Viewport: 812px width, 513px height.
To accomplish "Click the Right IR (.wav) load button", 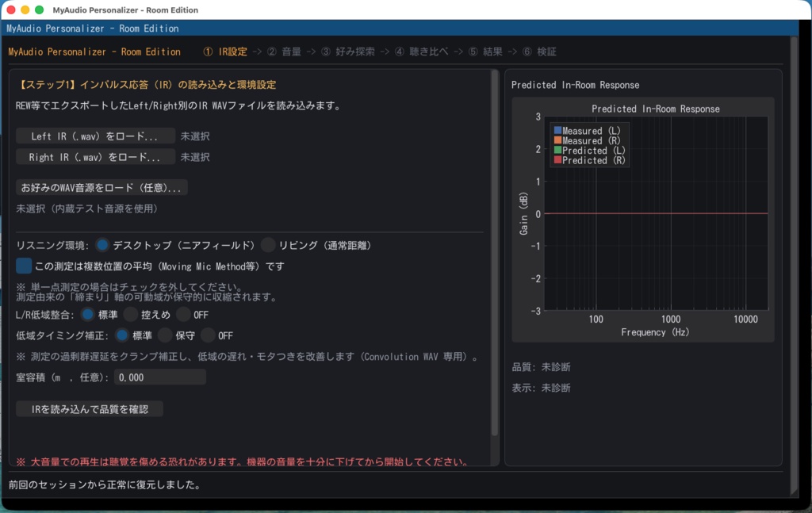I will [x=95, y=157].
